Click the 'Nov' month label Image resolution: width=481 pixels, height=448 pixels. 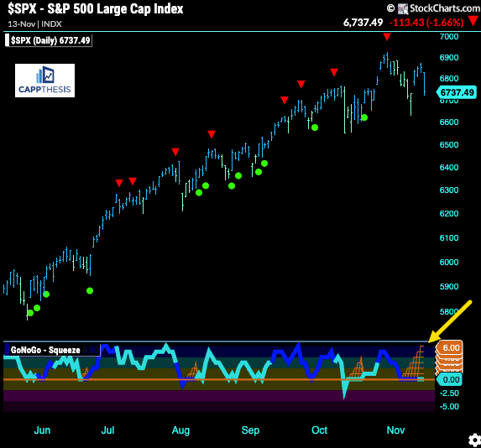(x=395, y=430)
